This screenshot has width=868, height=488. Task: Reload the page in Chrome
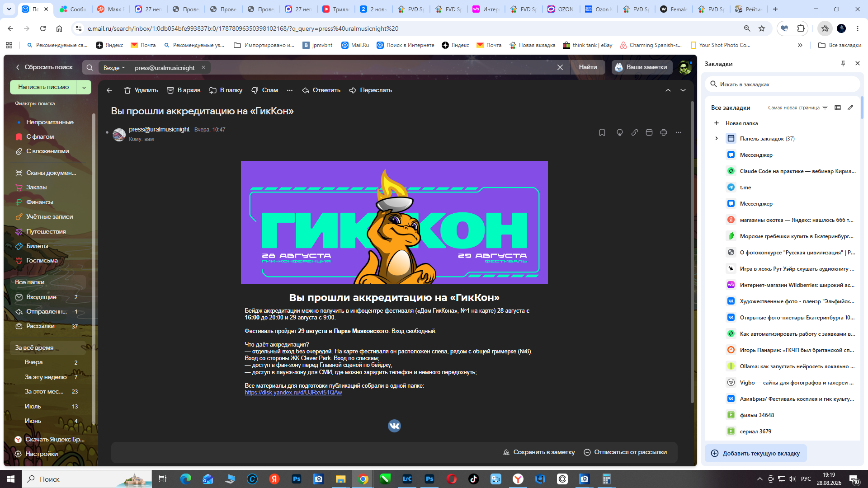[x=43, y=28]
